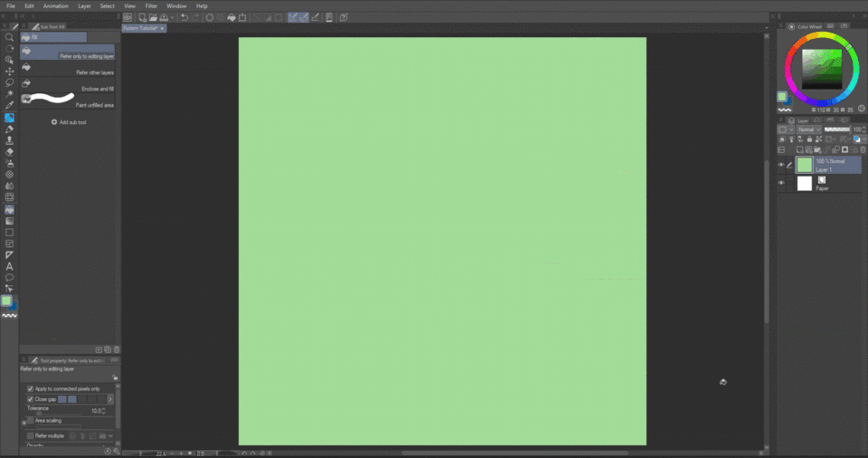Click the new raster layer icon
The image size is (868, 458).
[799, 149]
